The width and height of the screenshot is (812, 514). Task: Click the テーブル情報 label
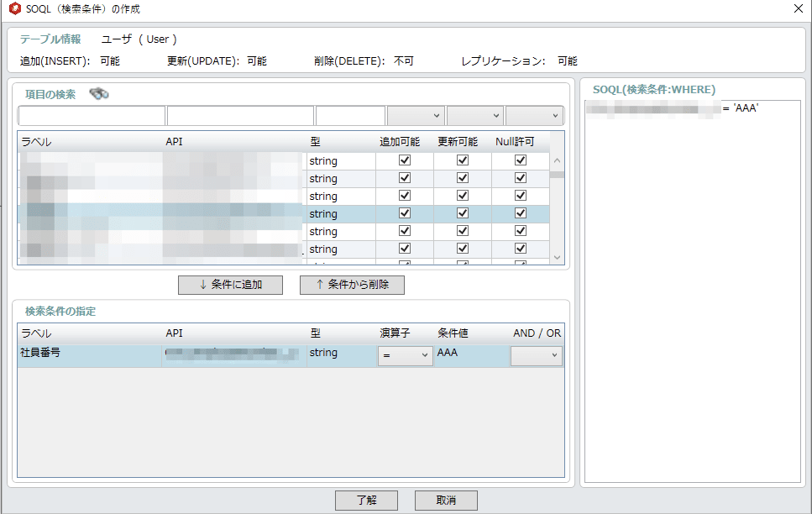coord(50,39)
